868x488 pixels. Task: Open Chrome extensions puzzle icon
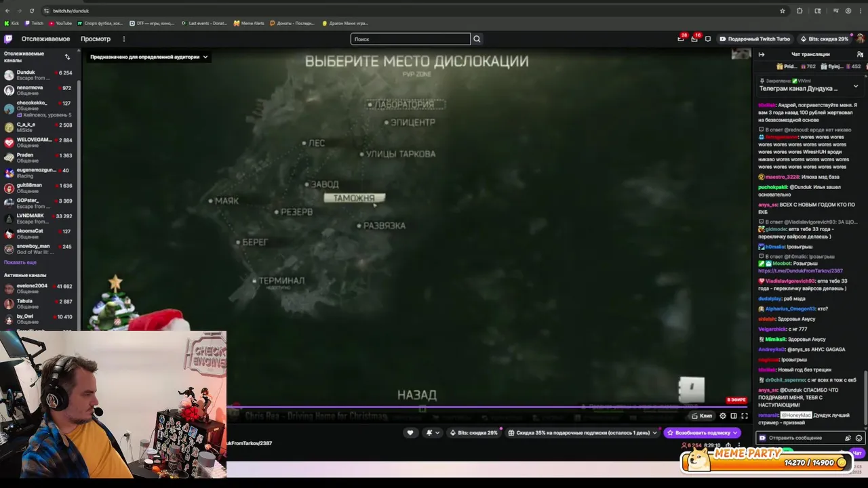pos(800,11)
